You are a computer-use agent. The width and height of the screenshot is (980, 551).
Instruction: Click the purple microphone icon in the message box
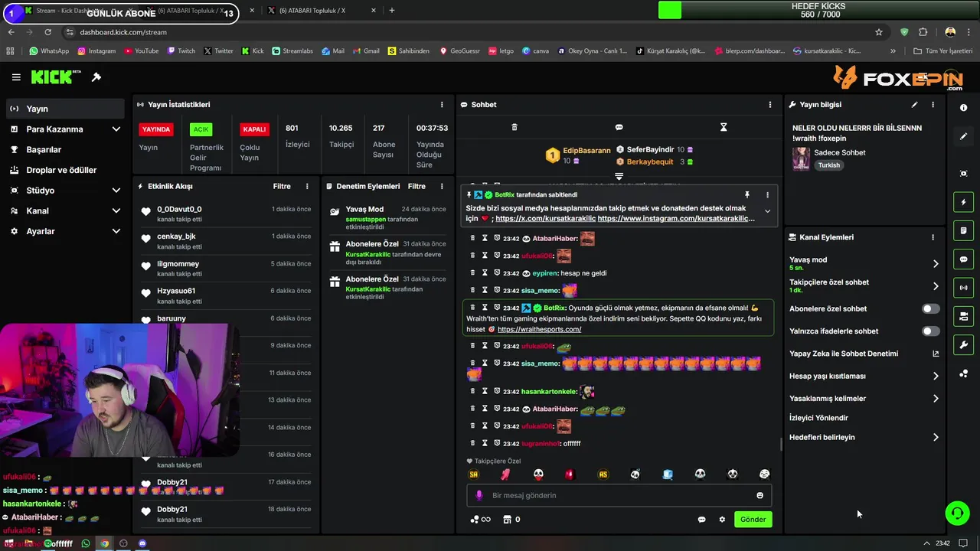[x=479, y=495]
